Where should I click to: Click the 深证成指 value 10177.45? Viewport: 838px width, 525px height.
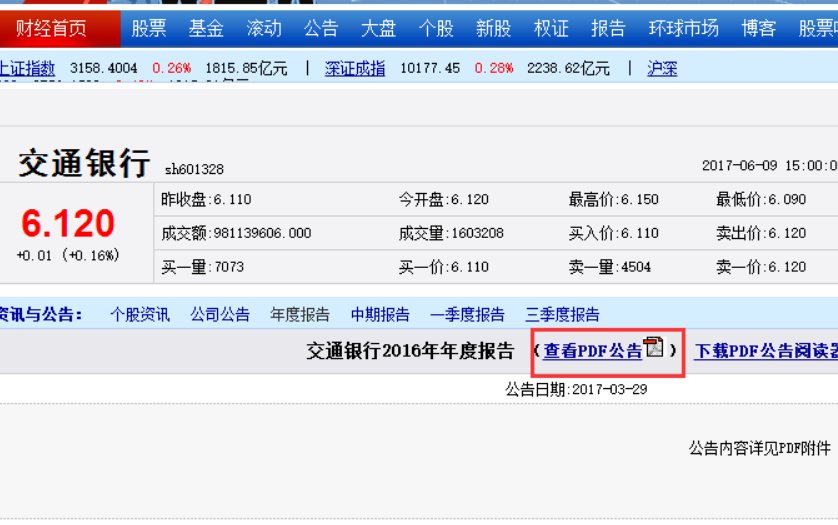(x=430, y=68)
